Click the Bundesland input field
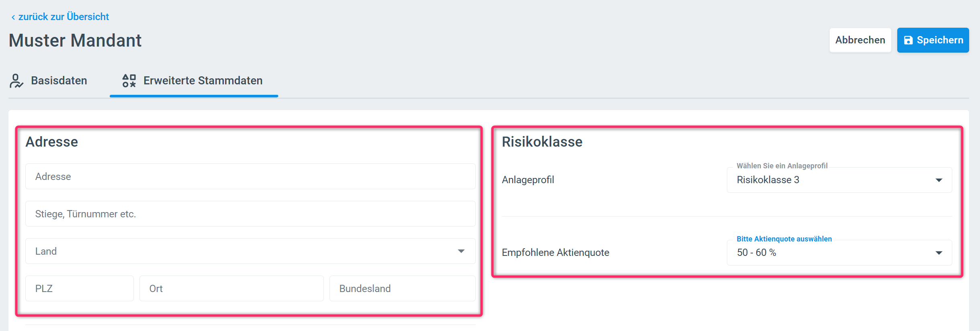The height and width of the screenshot is (331, 980). coord(402,288)
